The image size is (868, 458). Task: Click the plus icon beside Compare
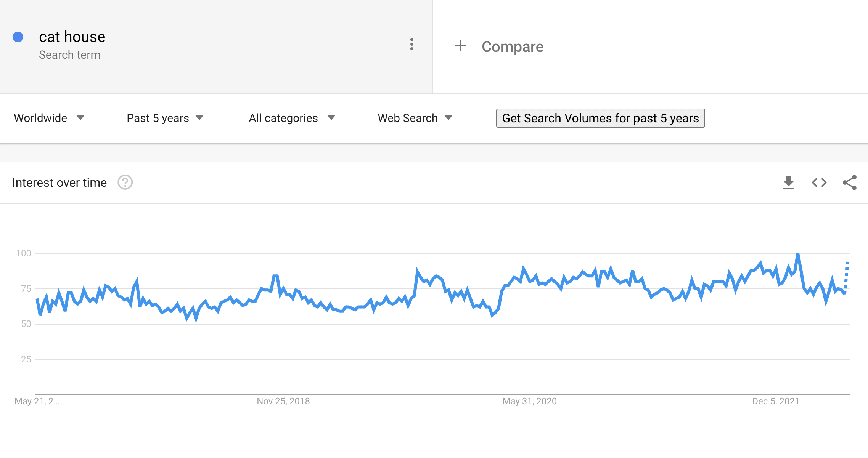(461, 46)
